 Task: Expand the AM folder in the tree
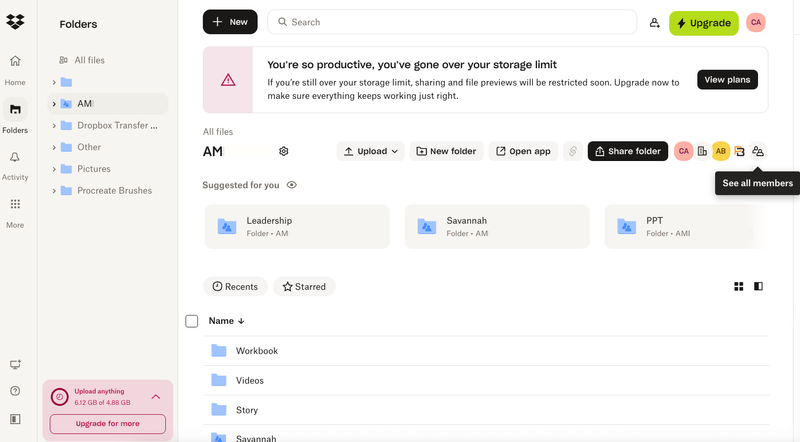click(54, 104)
